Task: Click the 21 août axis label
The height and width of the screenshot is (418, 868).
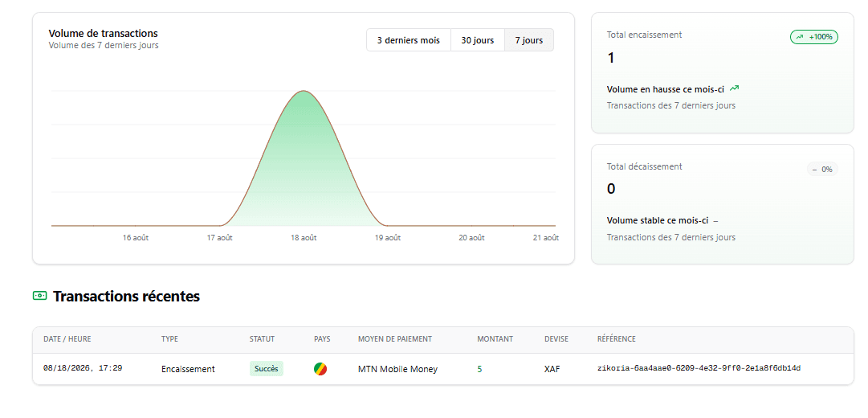Action: point(546,238)
